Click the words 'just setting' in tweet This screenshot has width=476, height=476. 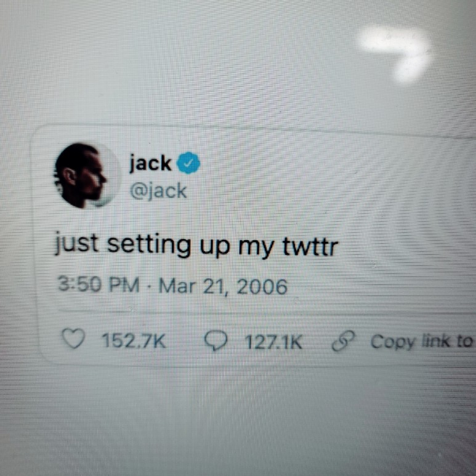click(x=123, y=244)
